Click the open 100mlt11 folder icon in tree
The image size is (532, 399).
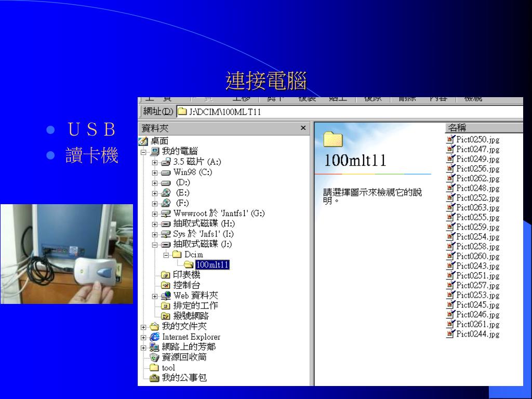click(189, 264)
